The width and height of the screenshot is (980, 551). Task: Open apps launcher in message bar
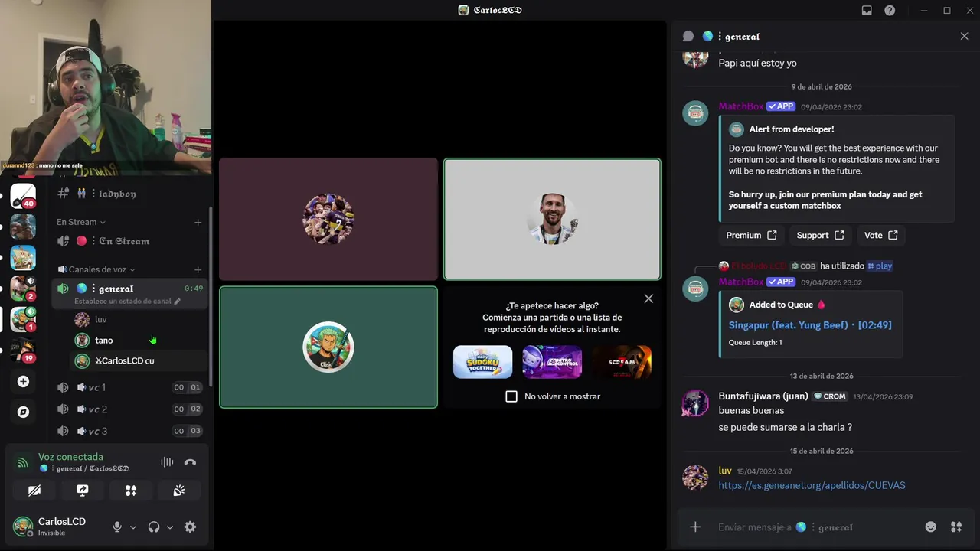pos(956,527)
